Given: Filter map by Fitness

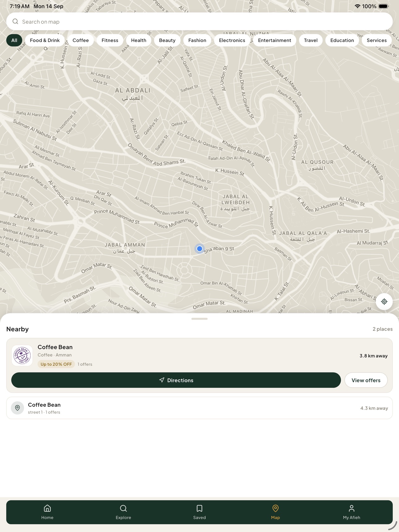Looking at the screenshot, I should pos(110,40).
